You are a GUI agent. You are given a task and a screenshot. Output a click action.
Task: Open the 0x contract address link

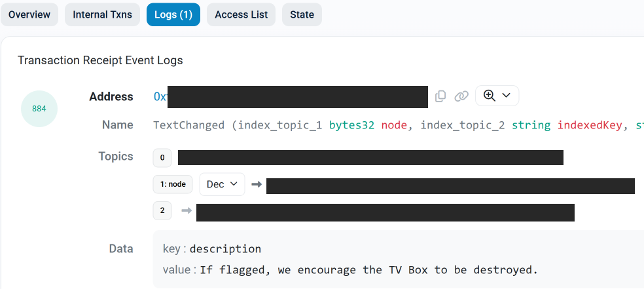pos(160,97)
